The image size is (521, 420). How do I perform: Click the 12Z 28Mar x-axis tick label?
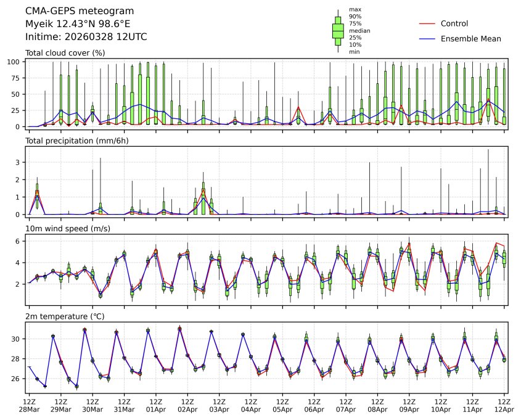[29, 405]
